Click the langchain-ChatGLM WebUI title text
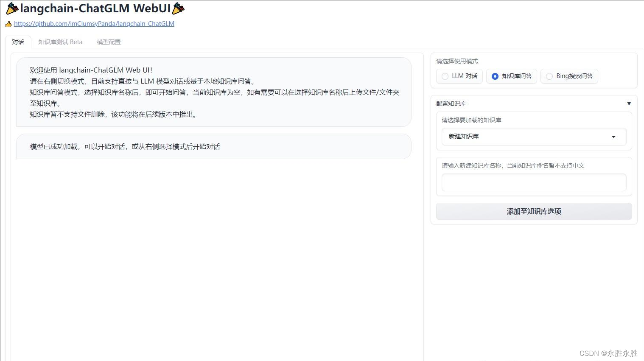Screen dimensions: 644x361 coord(95,8)
